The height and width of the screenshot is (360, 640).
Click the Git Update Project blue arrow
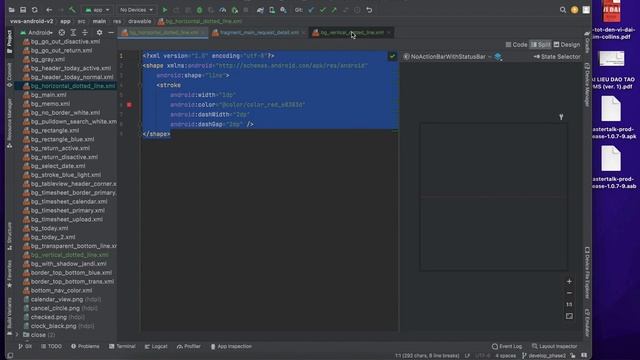point(311,10)
